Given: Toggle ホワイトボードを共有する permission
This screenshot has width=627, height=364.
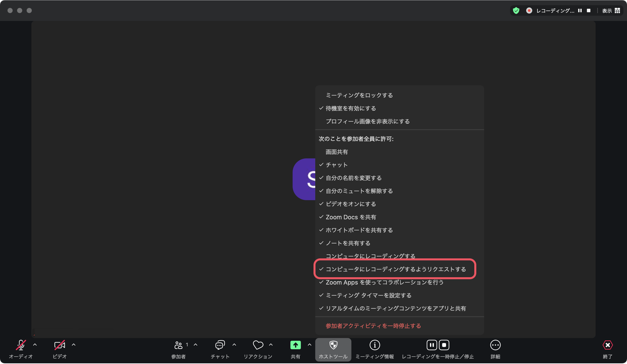Looking at the screenshot, I should tap(400, 230).
